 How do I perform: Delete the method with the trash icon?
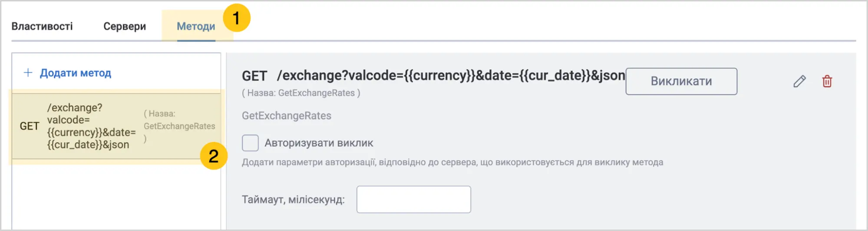click(827, 81)
